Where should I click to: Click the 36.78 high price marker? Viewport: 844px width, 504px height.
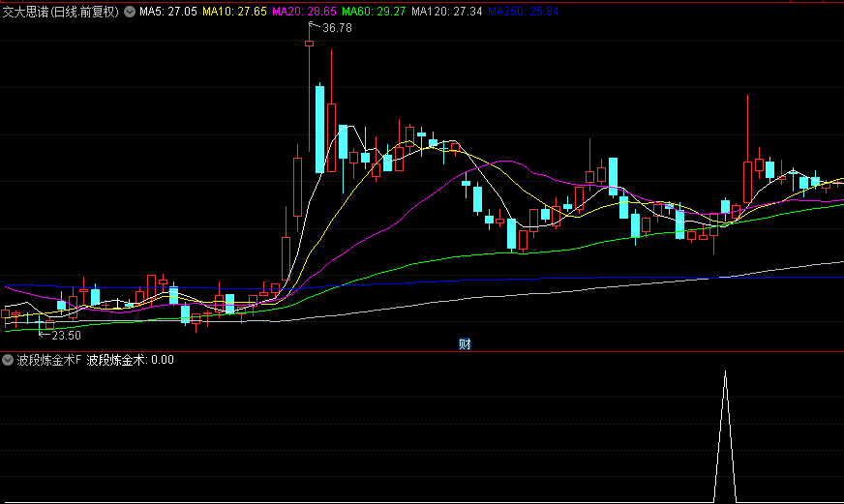click(337, 28)
